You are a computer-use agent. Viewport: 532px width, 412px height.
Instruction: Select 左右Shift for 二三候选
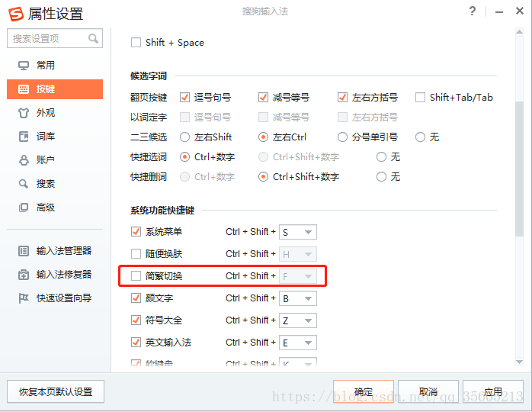point(184,137)
